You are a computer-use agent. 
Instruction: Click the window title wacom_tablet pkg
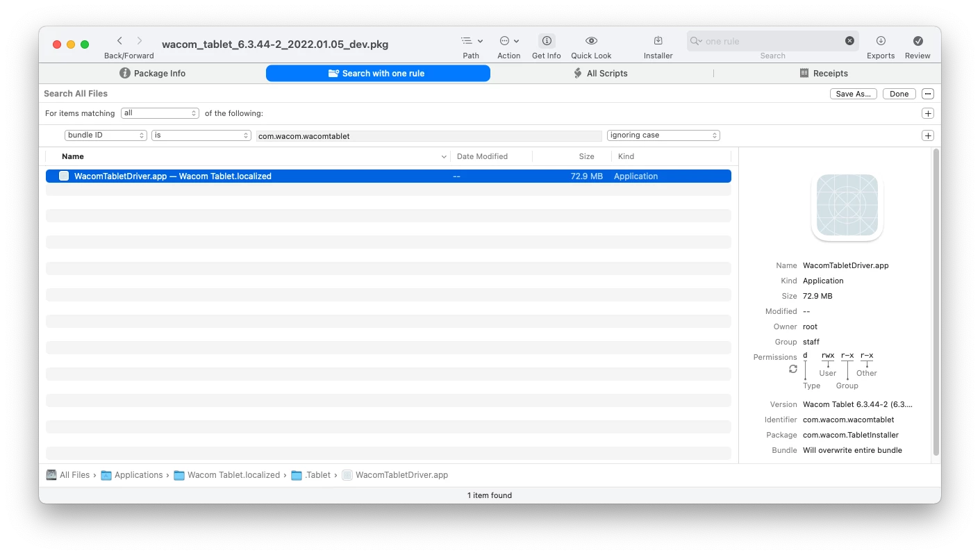(x=275, y=44)
